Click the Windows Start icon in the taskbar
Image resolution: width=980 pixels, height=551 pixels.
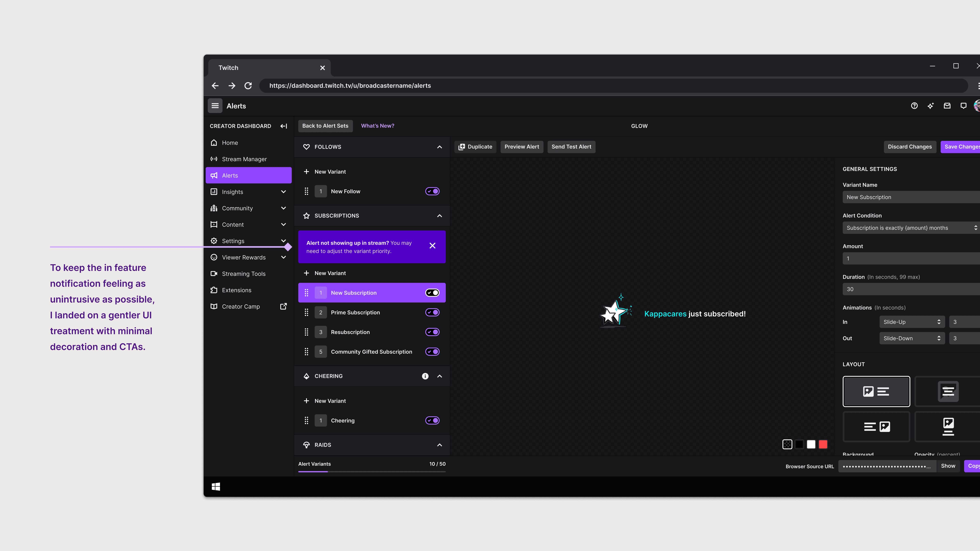tap(216, 486)
